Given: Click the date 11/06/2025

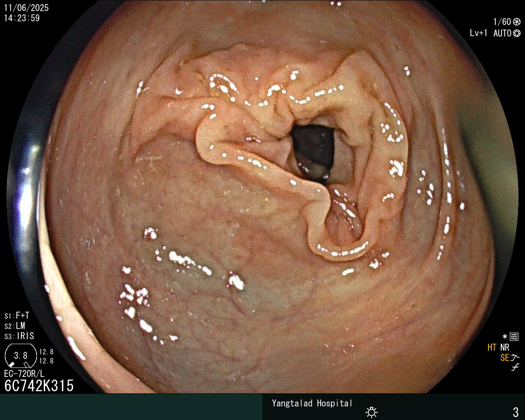Looking at the screenshot, I should [26, 8].
